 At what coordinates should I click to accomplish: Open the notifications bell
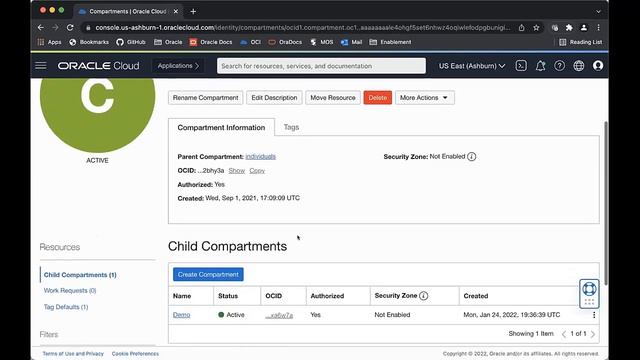pyautogui.click(x=540, y=66)
